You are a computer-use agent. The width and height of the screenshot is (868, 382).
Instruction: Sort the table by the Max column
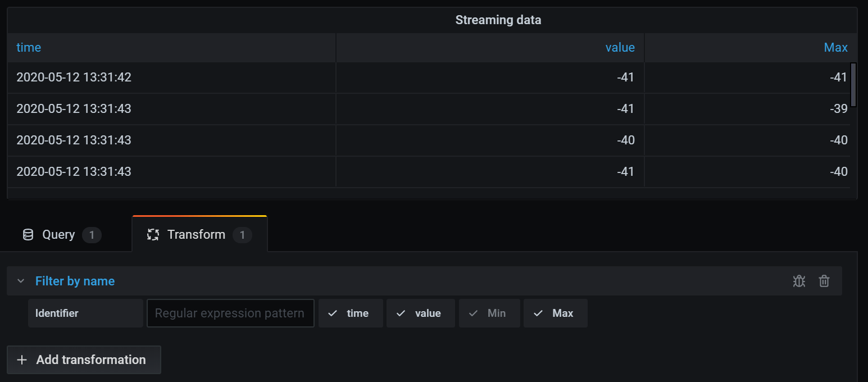tap(835, 47)
